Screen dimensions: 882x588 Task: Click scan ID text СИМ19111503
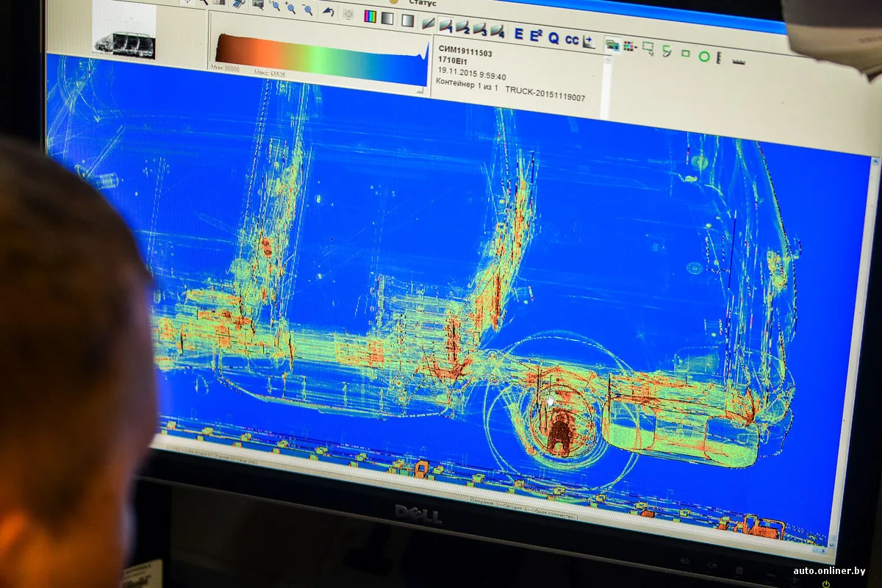pos(465,52)
